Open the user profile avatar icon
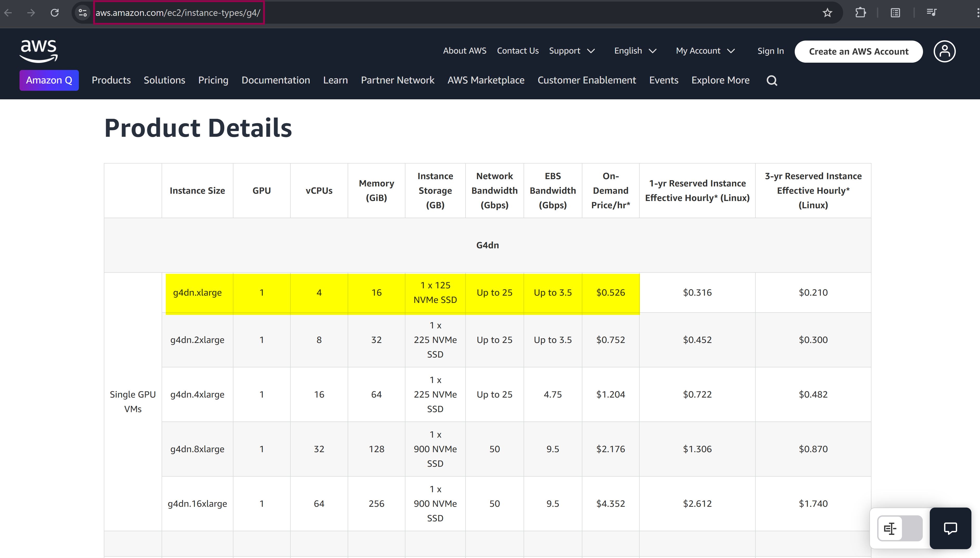Viewport: 980px width, 558px height. (944, 51)
